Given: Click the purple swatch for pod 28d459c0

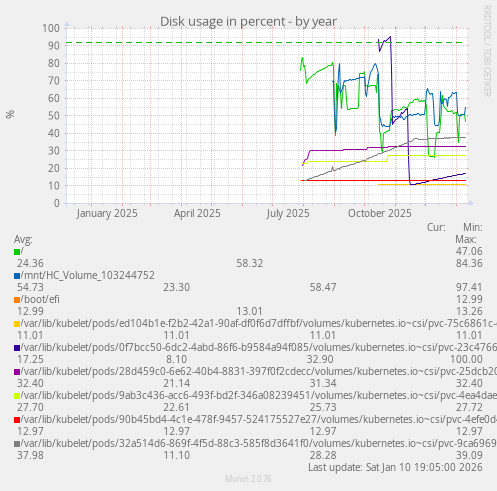Looking at the screenshot, I should 17,372.
